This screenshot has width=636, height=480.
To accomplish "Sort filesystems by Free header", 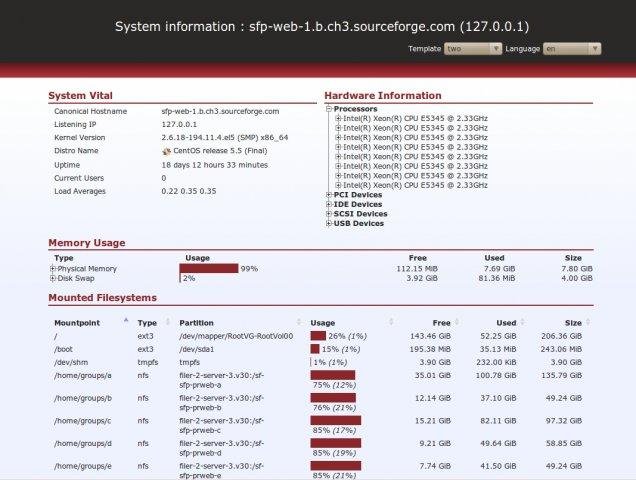I will [x=441, y=323].
